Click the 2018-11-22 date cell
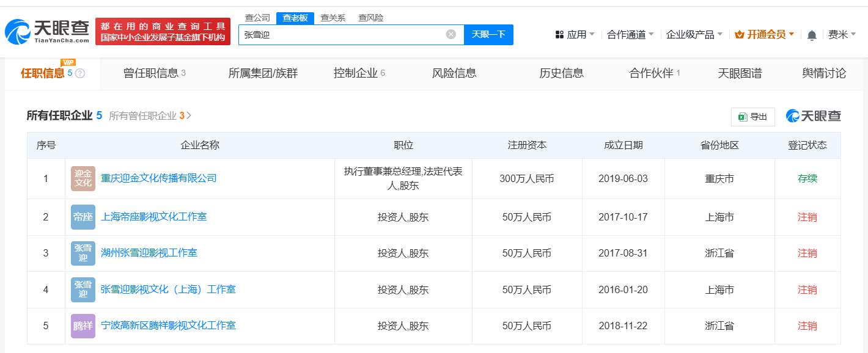The height and width of the screenshot is (353, 868). (x=623, y=326)
